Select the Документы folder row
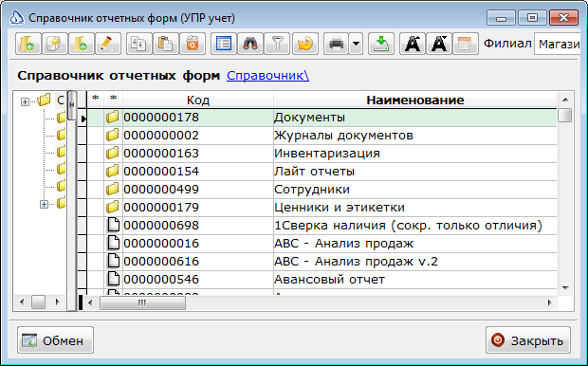588x366 pixels. pyautogui.click(x=322, y=118)
